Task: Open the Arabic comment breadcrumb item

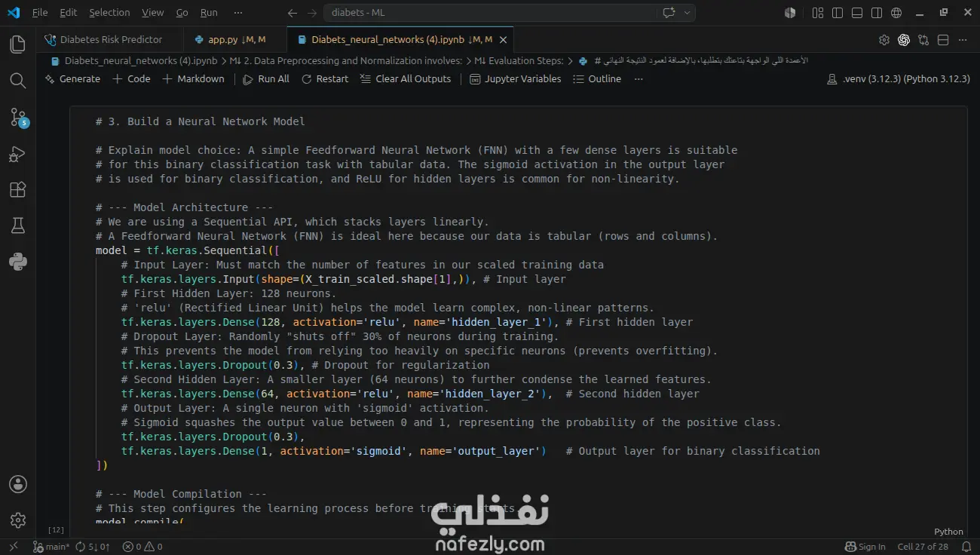Action: [x=694, y=60]
